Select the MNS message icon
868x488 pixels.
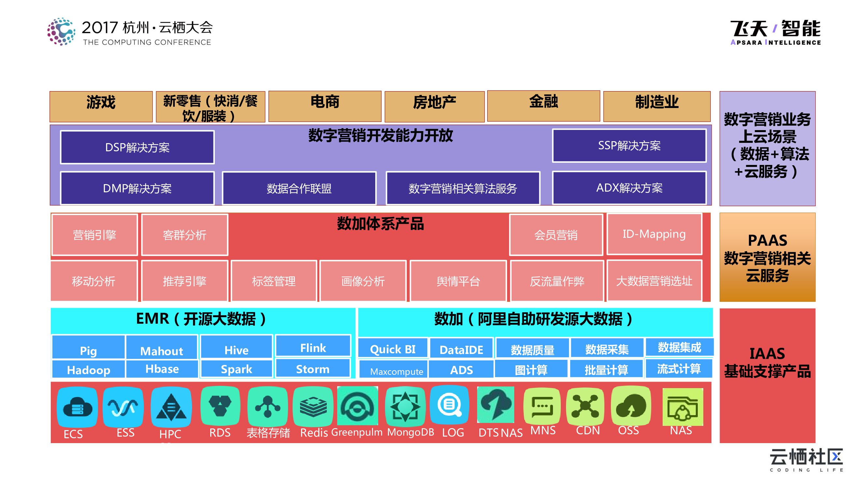point(542,406)
